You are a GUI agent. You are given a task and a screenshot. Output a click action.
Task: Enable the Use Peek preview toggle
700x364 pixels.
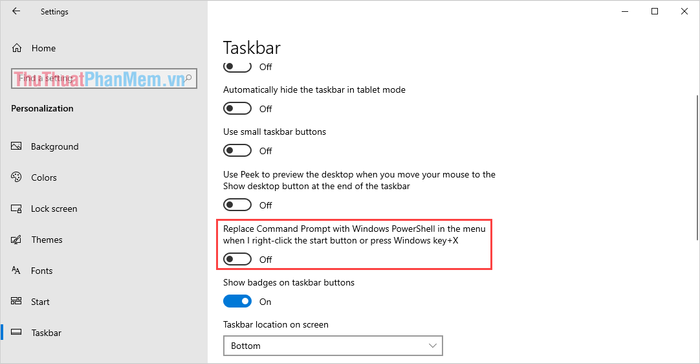point(237,205)
